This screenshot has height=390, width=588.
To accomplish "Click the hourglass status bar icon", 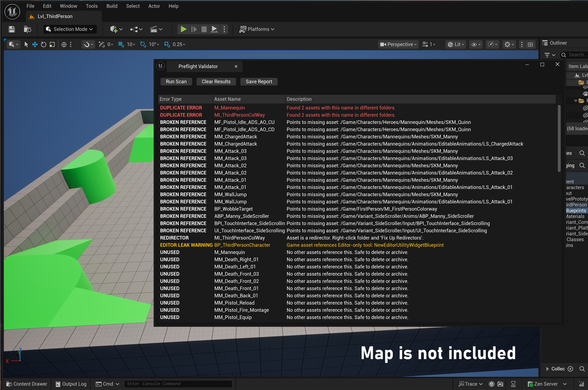I will pyautogui.click(x=513, y=384).
